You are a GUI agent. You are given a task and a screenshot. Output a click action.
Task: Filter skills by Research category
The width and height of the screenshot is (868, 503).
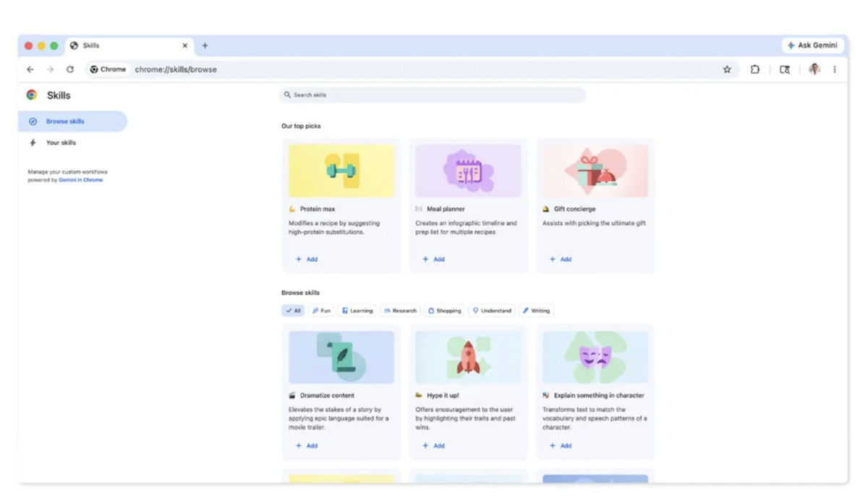coord(400,310)
